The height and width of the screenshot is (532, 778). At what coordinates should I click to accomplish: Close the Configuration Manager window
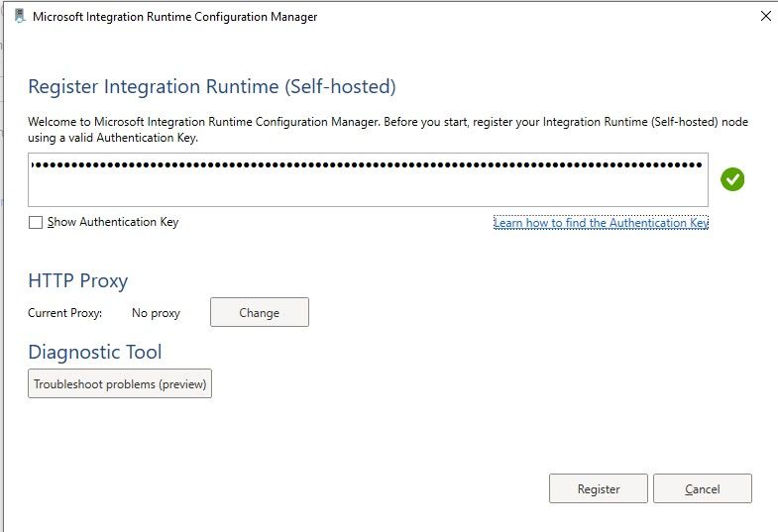(765, 17)
